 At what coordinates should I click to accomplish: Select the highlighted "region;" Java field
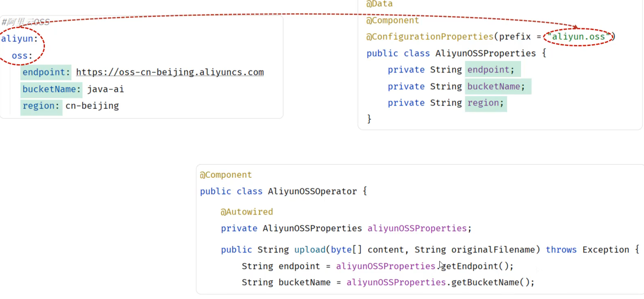click(x=485, y=103)
